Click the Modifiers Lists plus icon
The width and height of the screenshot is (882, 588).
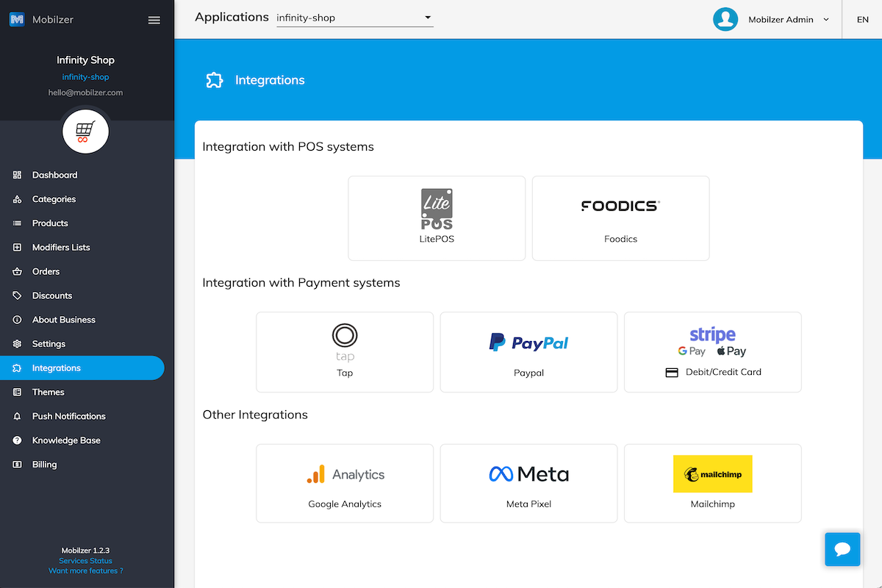pyautogui.click(x=18, y=248)
